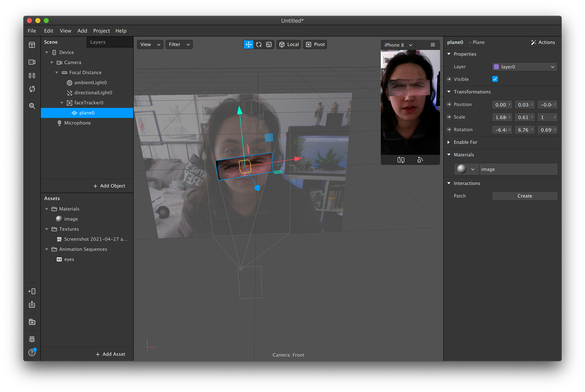585x392 pixels.
Task: Open the Filter dropdown in viewport
Action: (x=179, y=44)
